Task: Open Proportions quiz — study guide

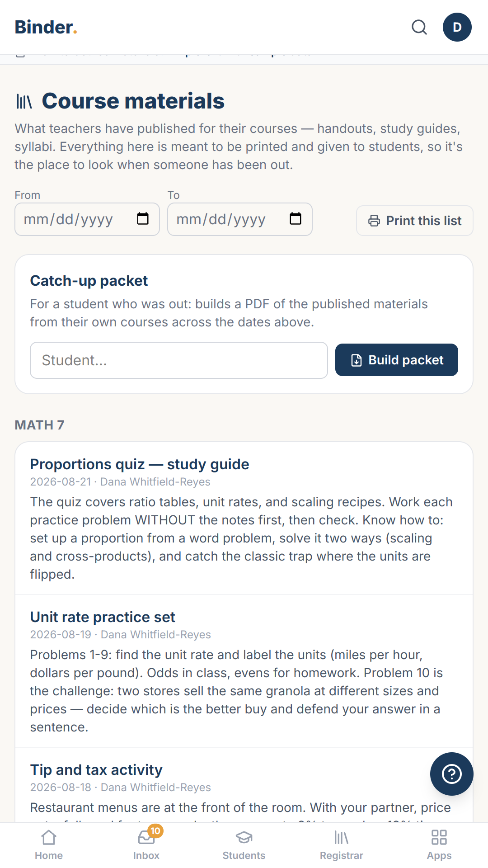Action: 140,464
